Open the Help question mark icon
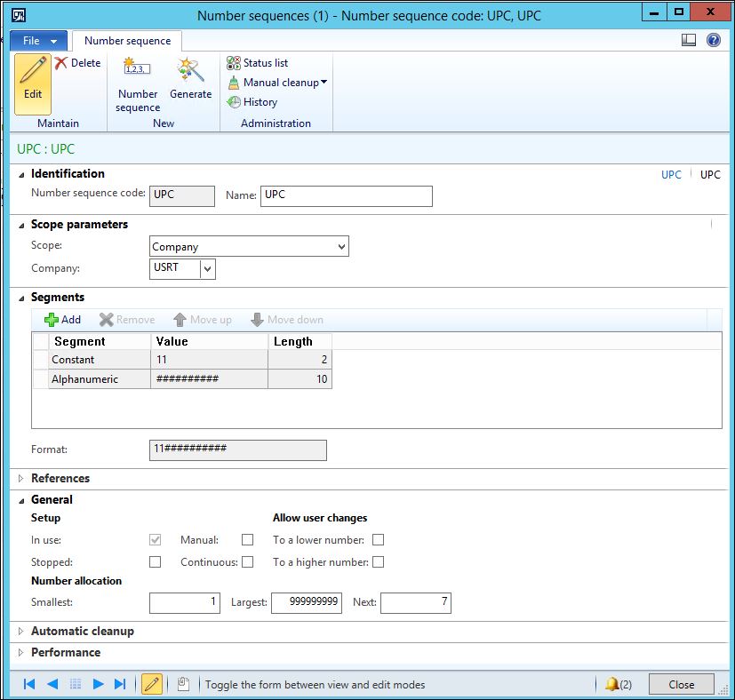Image resolution: width=735 pixels, height=700 pixels. pos(713,40)
